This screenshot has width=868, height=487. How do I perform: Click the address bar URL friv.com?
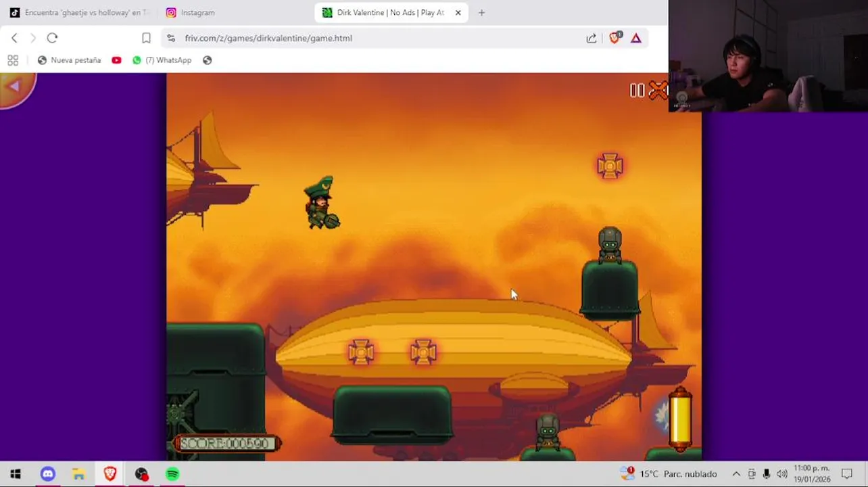(268, 38)
